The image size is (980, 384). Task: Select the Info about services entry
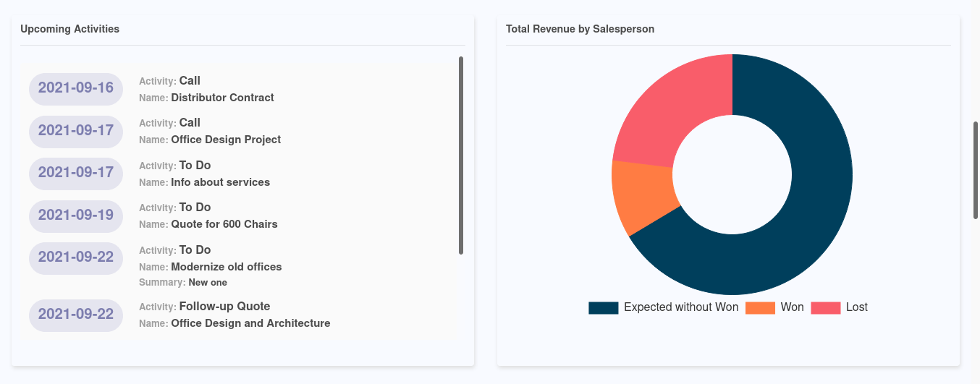tap(220, 182)
